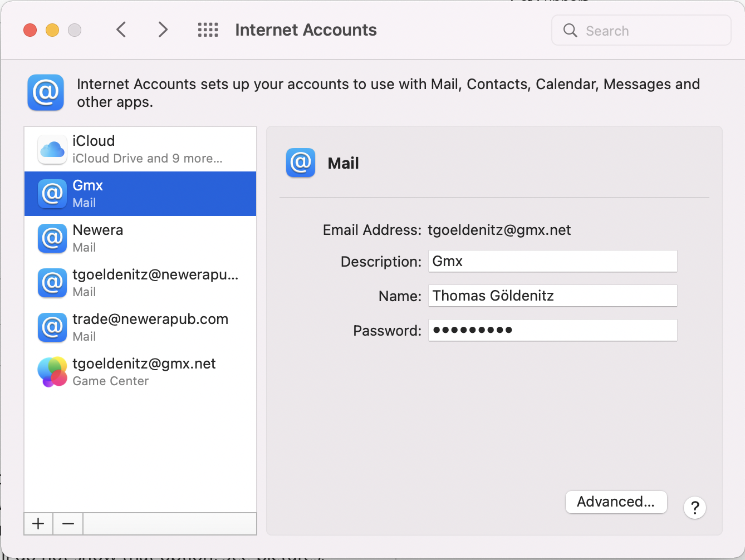Click the Internet Accounts window title
Image resolution: width=745 pixels, height=560 pixels.
(x=306, y=30)
